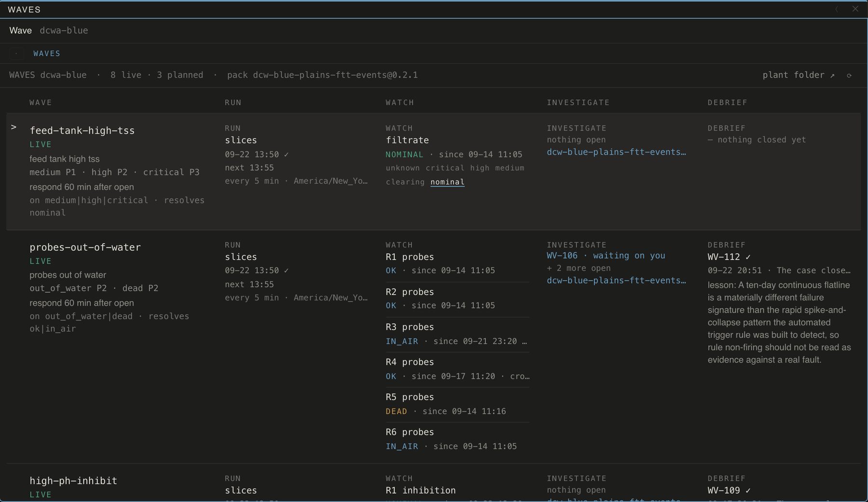Select R1 inhibition watch entry

[x=420, y=490]
